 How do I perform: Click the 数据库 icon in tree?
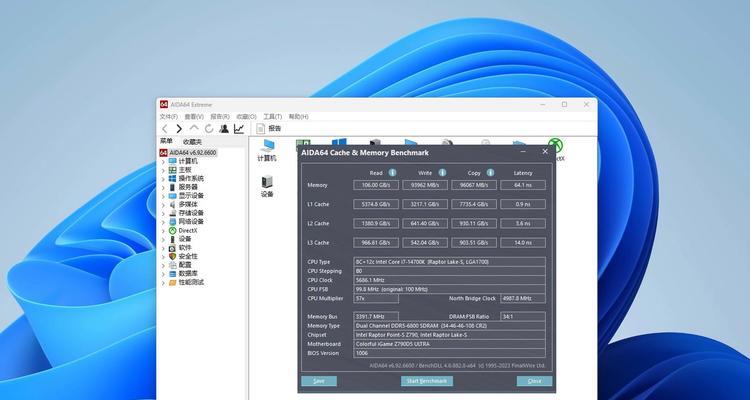pyautogui.click(x=173, y=274)
